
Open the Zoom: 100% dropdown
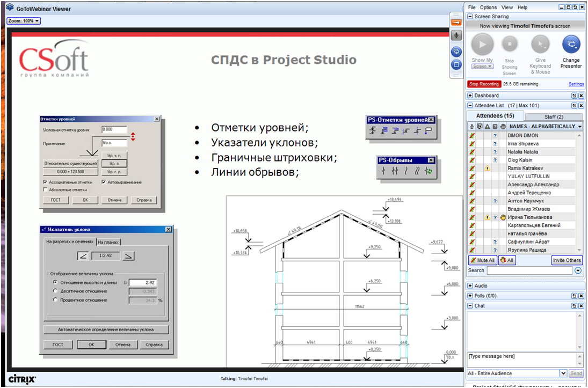tap(24, 21)
